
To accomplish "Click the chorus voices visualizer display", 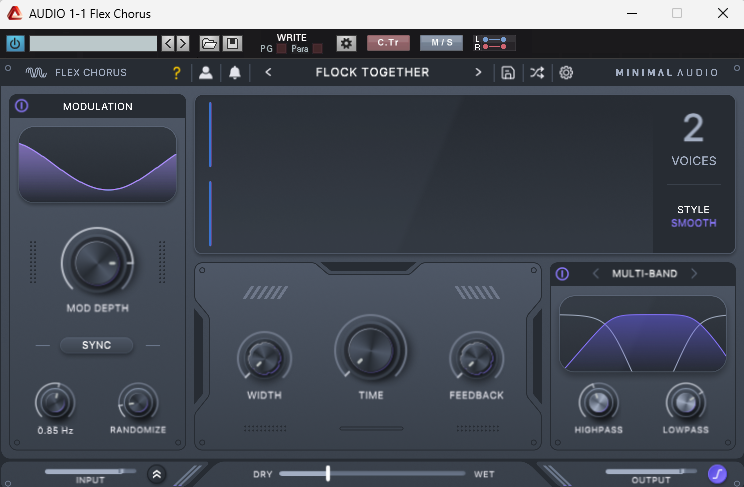I will 425,174.
